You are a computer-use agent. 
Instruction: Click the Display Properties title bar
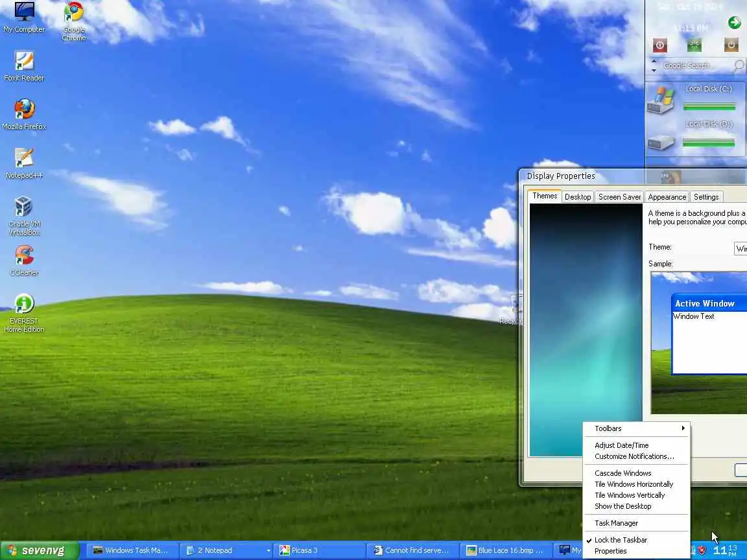click(x=634, y=176)
